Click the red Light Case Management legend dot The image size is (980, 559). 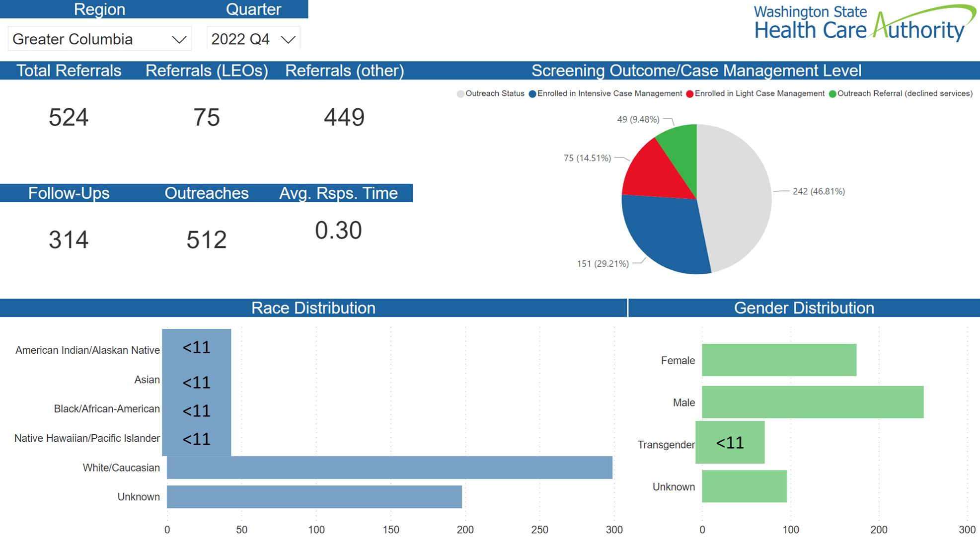pos(689,94)
